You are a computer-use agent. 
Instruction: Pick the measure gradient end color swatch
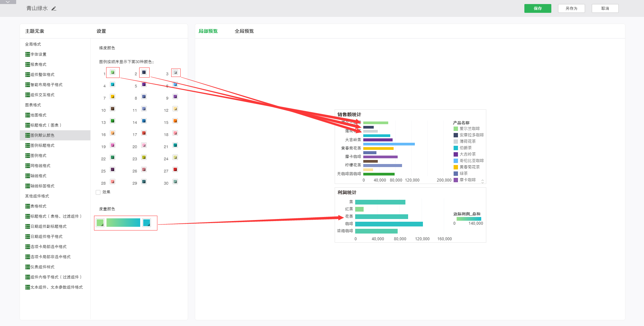147,223
